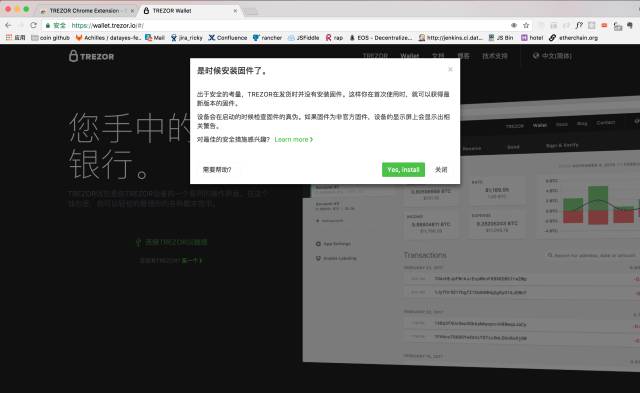The height and width of the screenshot is (393, 640).
Task: Open the Achilles GitLab bookmark
Action: click(108, 38)
